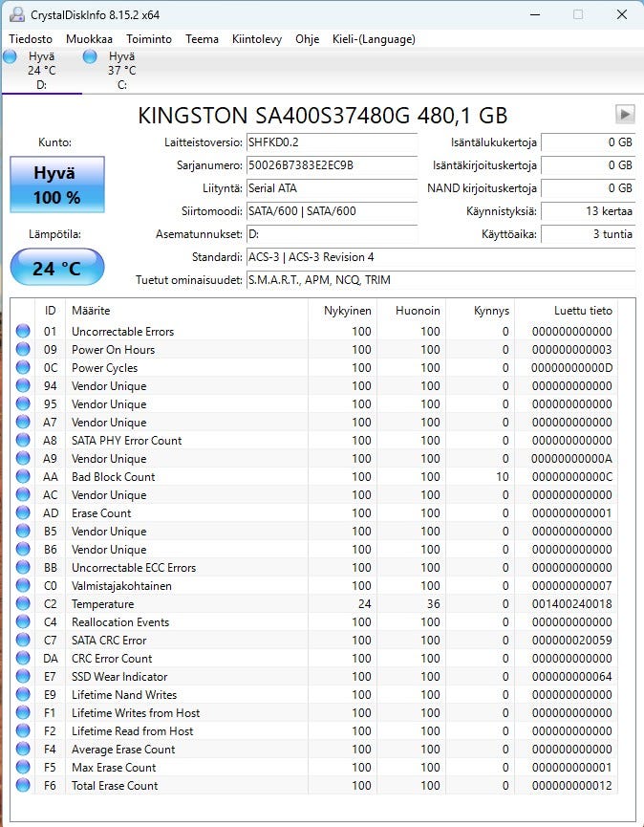Click the Käyttöaika 3 tuntia field
The height and width of the screenshot is (827, 644).
[x=589, y=234]
